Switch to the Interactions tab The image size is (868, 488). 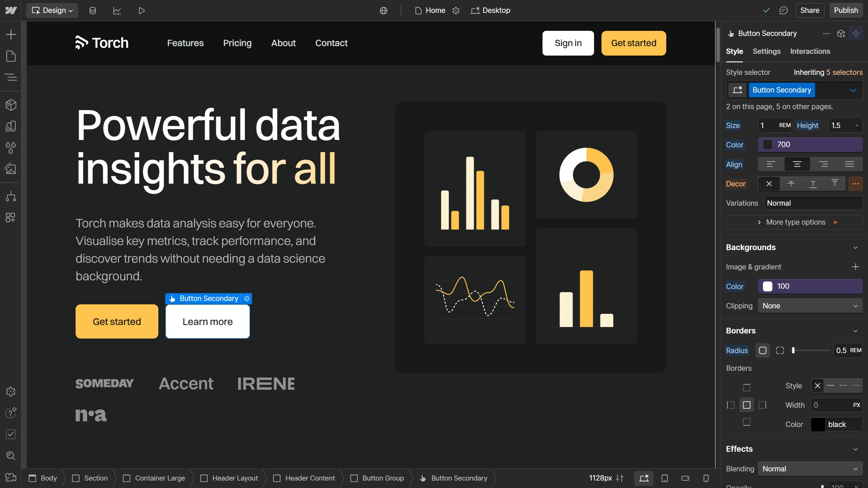tap(810, 51)
